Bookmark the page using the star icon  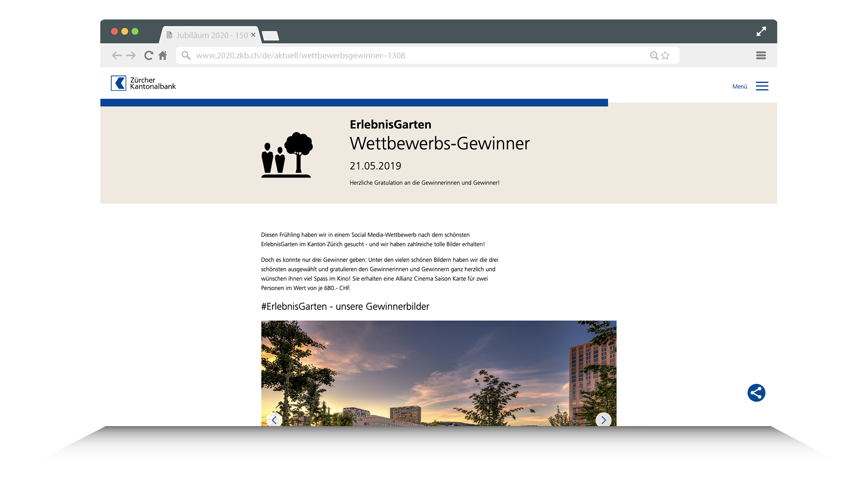(x=665, y=55)
